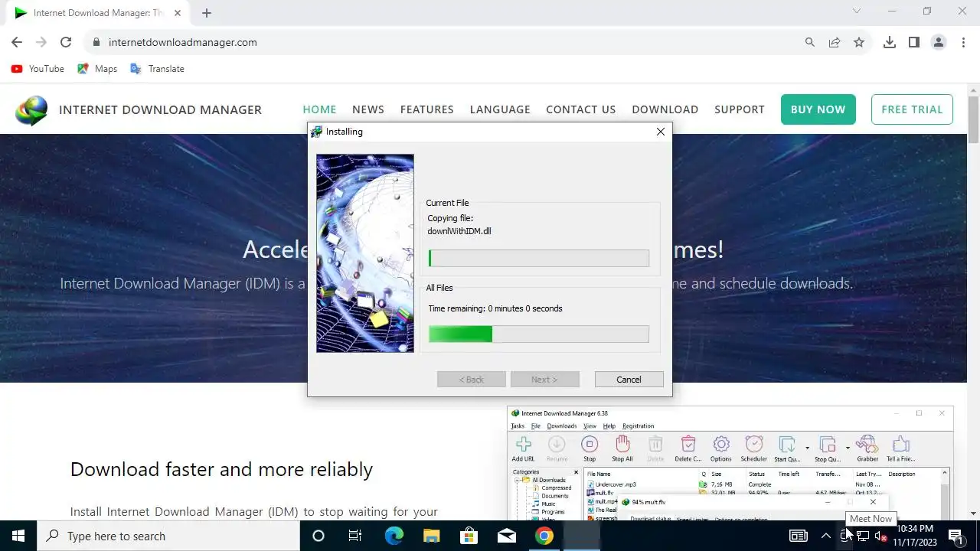Click the FREE TRIAL button

click(x=912, y=109)
